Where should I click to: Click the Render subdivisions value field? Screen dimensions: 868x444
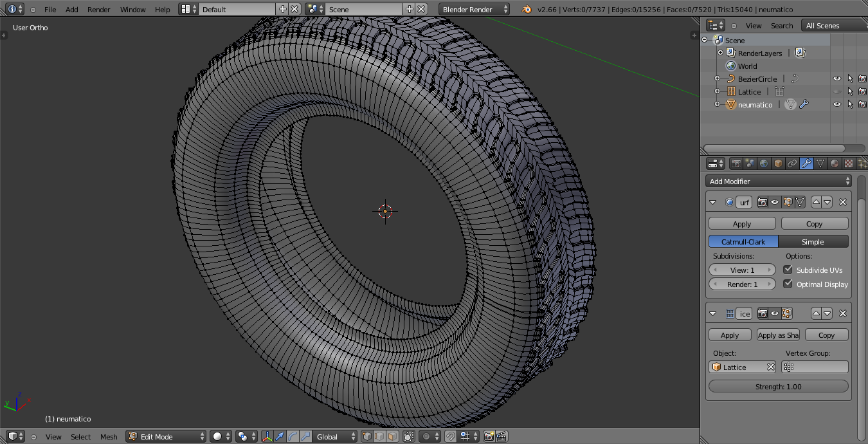[x=742, y=284]
